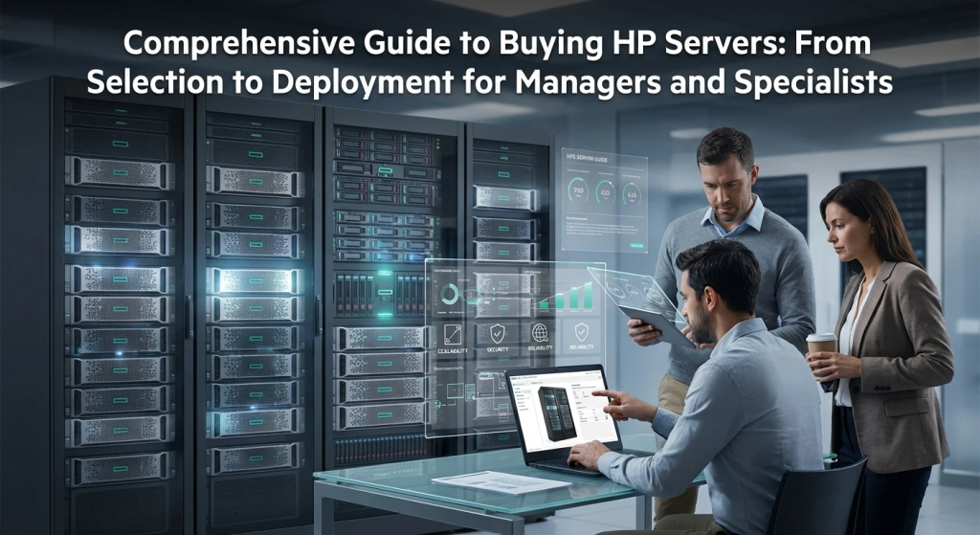Click the title line "Selection to Deployment for Managers and Specialists"
980x535 pixels.
pos(490,82)
